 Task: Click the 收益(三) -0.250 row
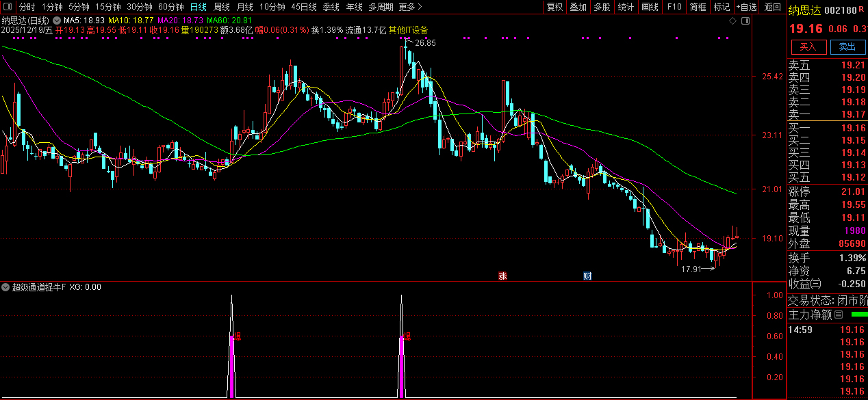tap(827, 284)
